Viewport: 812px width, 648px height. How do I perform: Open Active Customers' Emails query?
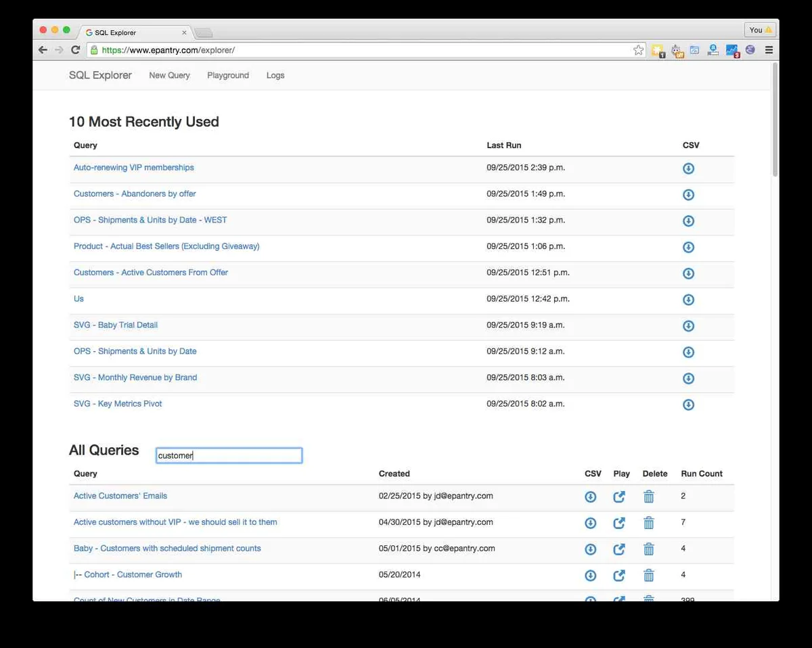120,496
